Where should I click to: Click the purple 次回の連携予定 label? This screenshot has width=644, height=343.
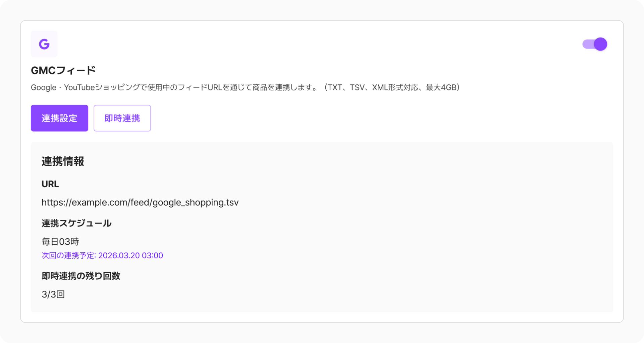68,256
